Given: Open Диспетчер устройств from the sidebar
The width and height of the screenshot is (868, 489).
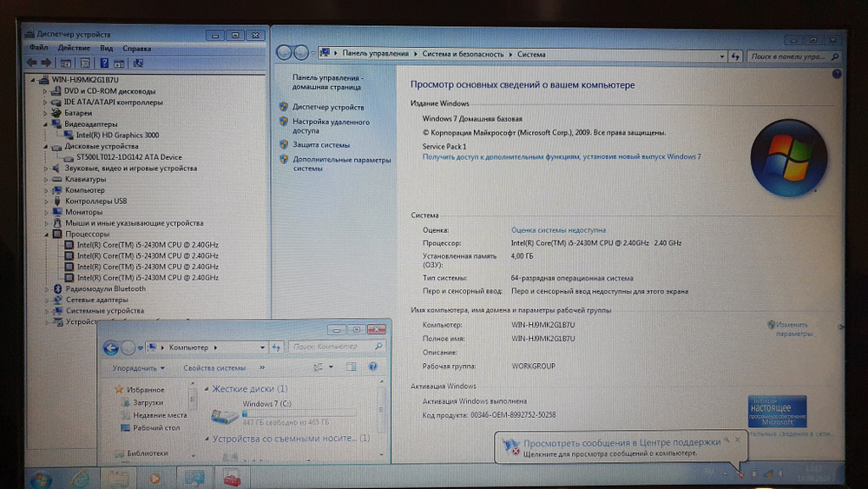Looking at the screenshot, I should coord(328,108).
